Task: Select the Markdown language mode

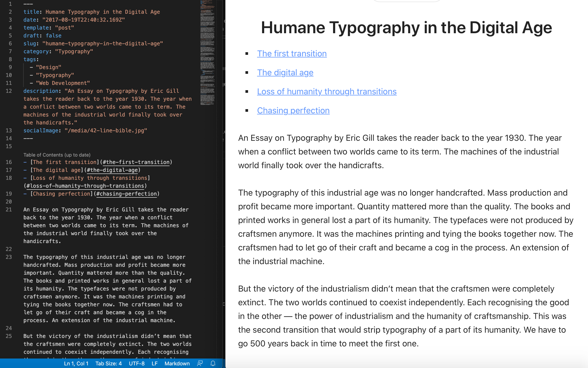Action: 177,364
